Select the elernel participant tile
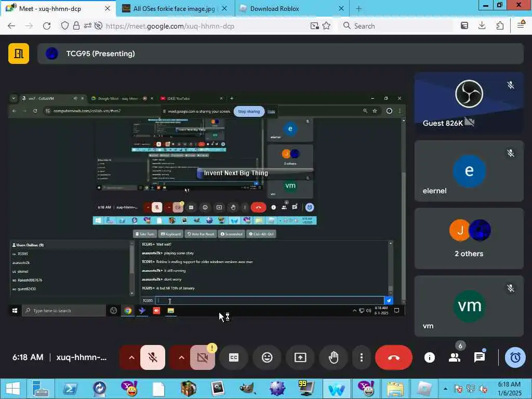 (469, 170)
